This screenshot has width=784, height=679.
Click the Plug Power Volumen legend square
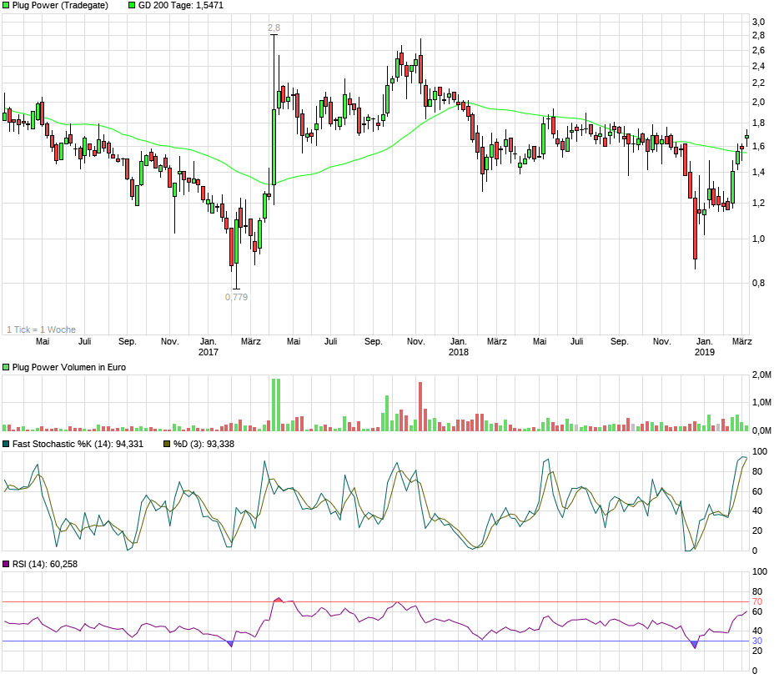[x=6, y=367]
